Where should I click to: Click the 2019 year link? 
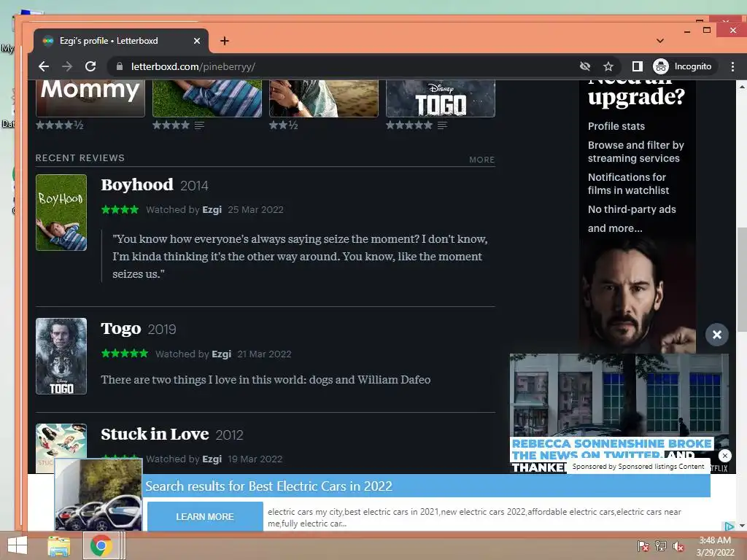[162, 330]
